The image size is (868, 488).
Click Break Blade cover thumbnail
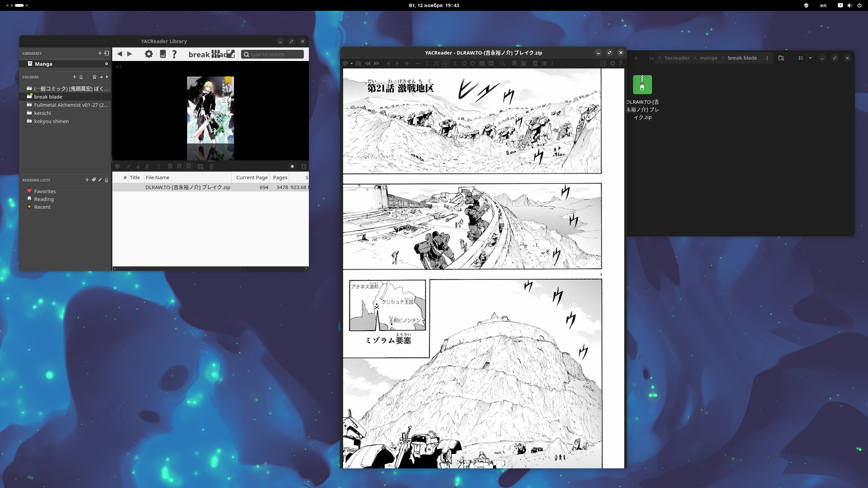click(x=210, y=110)
